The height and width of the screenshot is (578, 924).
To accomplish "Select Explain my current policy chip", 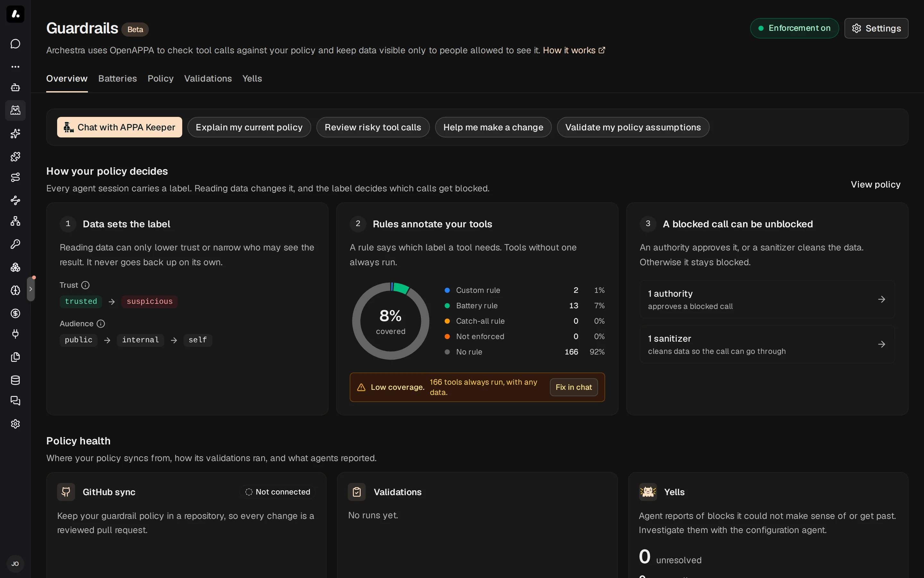I will (x=249, y=127).
